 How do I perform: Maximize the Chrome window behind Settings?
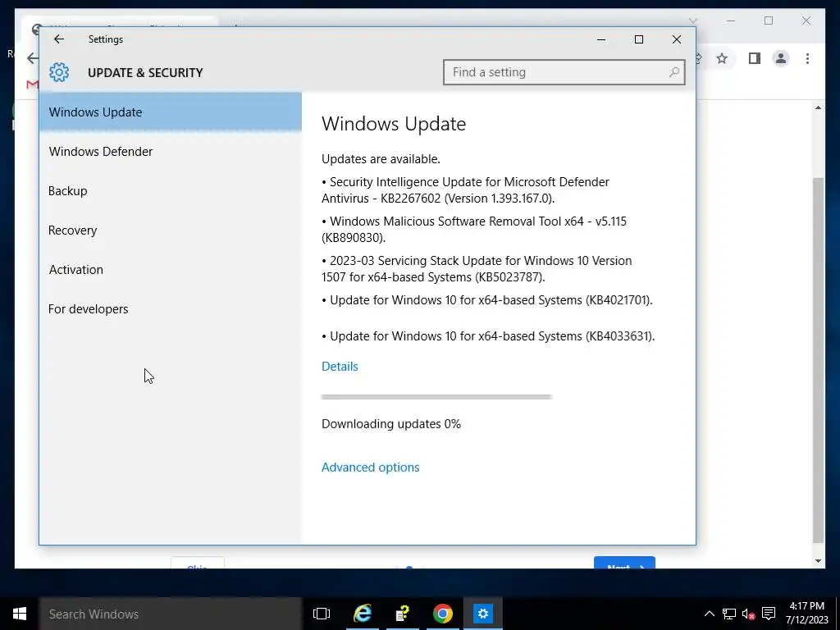(769, 21)
